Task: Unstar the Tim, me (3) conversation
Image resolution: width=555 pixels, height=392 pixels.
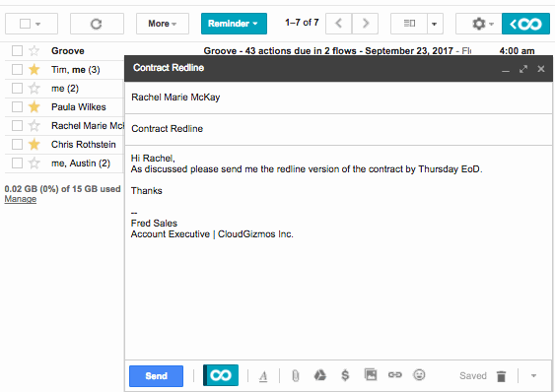Action: pos(34,69)
